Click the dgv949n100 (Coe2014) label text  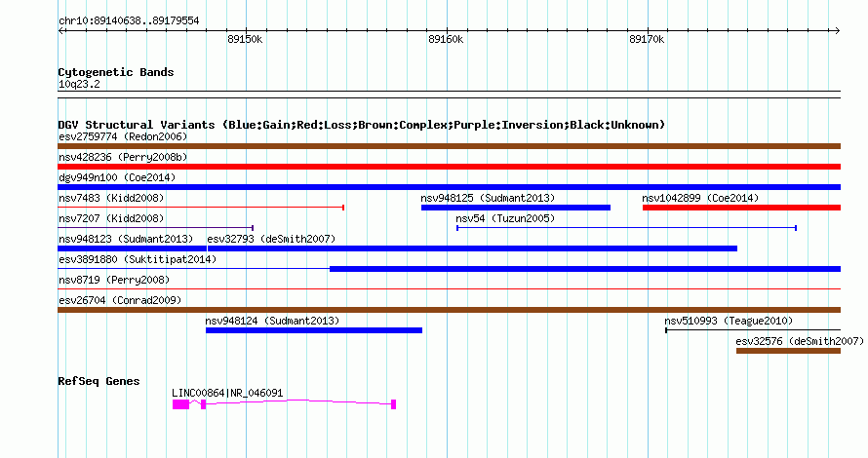tap(117, 177)
